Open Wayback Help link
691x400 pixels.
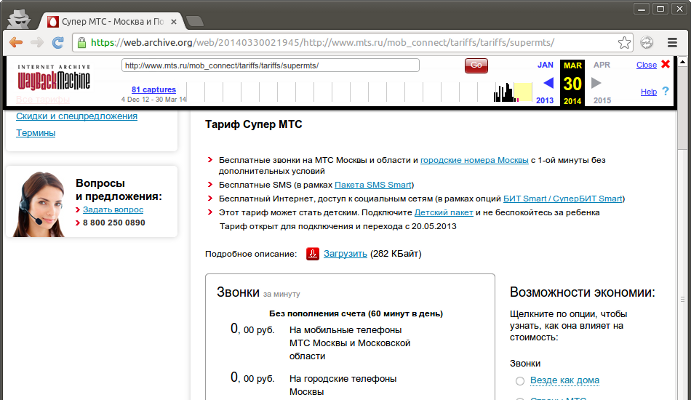coord(648,92)
